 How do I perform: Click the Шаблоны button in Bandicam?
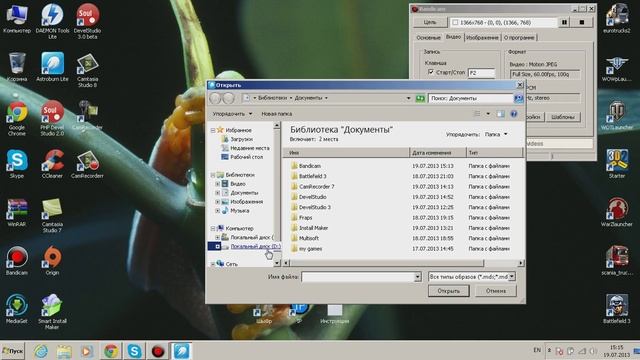562,117
